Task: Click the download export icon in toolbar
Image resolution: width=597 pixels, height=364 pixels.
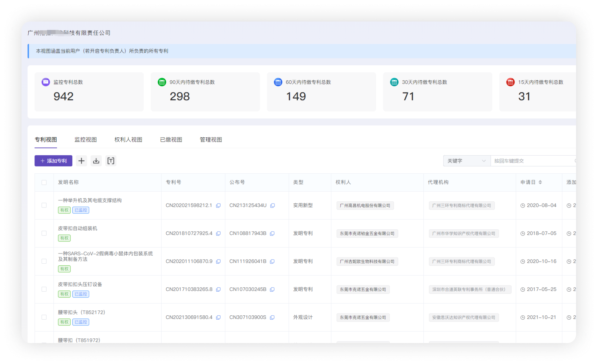Action: (x=96, y=161)
